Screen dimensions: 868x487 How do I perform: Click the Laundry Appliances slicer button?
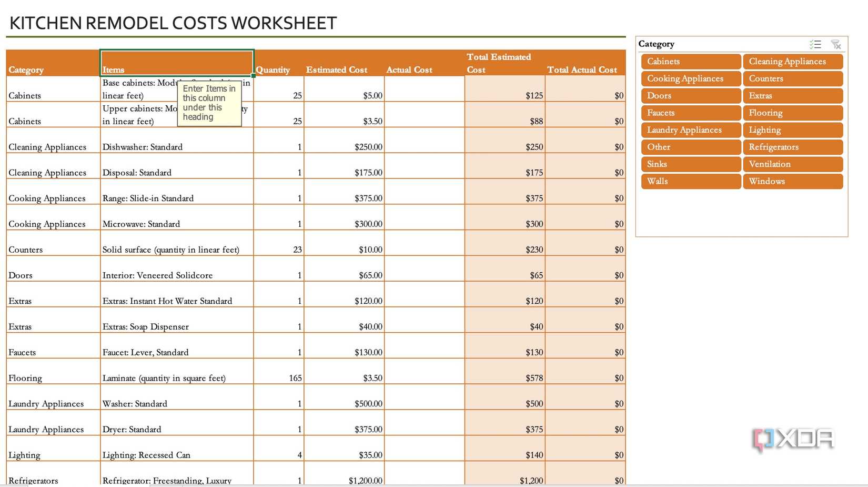[690, 130]
